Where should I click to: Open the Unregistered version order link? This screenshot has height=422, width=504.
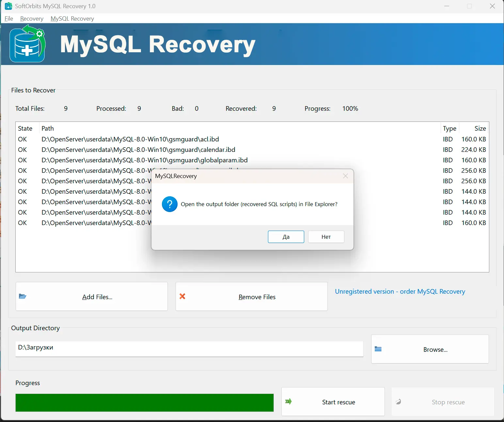coord(400,291)
